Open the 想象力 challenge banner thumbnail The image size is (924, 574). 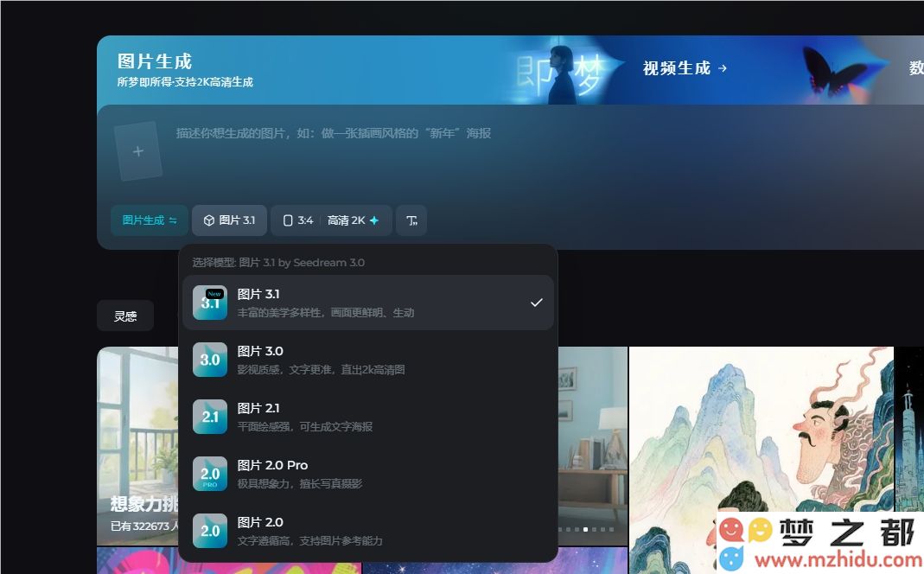138,446
